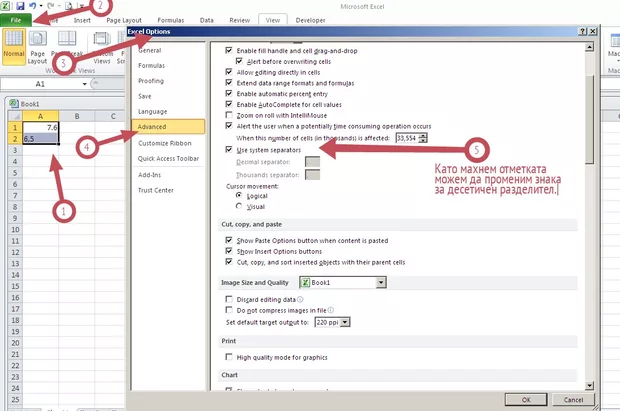Select the Logical cursor movement radio
The width and height of the screenshot is (620, 411).
tap(239, 195)
